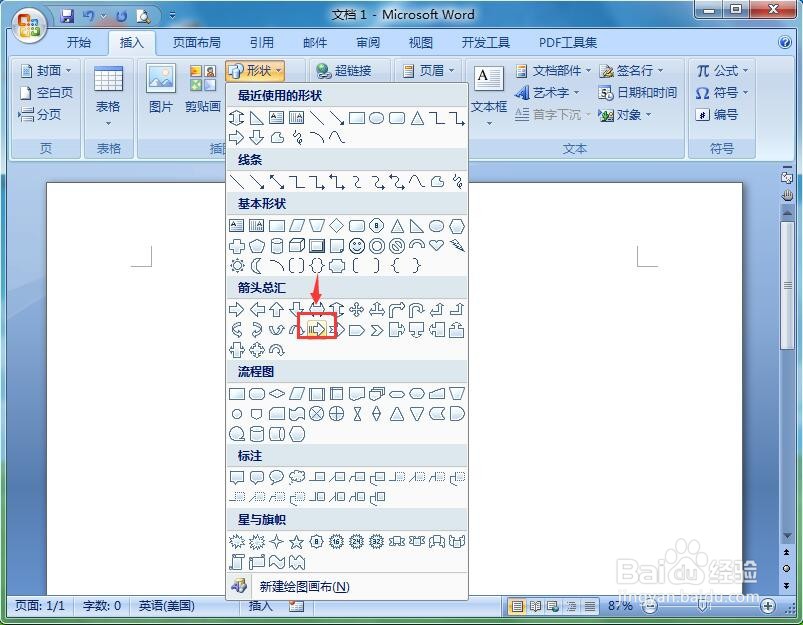Open the 页面布局 Page Layout tab
Image resolution: width=803 pixels, height=625 pixels.
pyautogui.click(x=197, y=43)
